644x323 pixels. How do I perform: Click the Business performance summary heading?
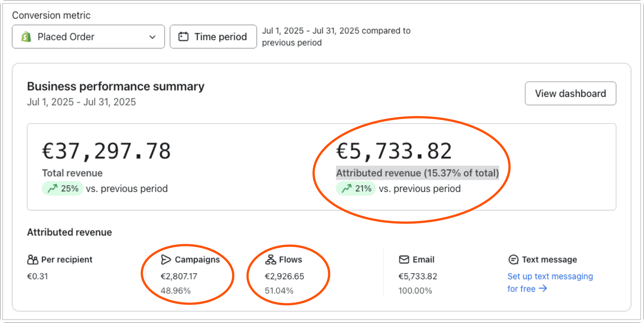pyautogui.click(x=115, y=87)
